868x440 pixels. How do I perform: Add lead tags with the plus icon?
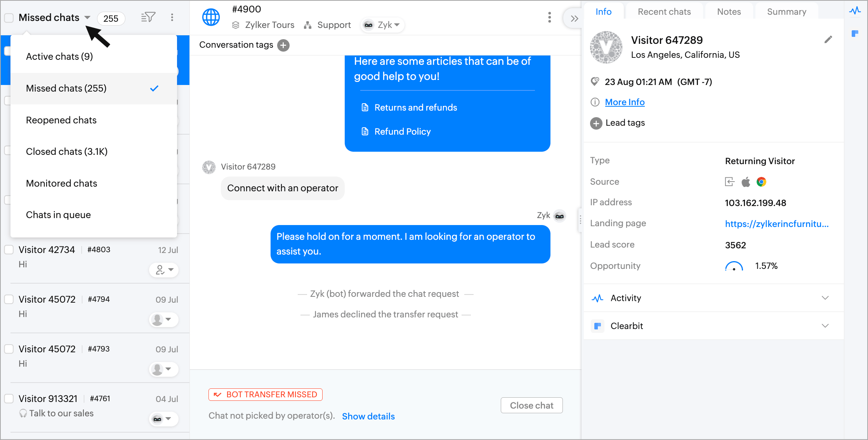point(596,123)
